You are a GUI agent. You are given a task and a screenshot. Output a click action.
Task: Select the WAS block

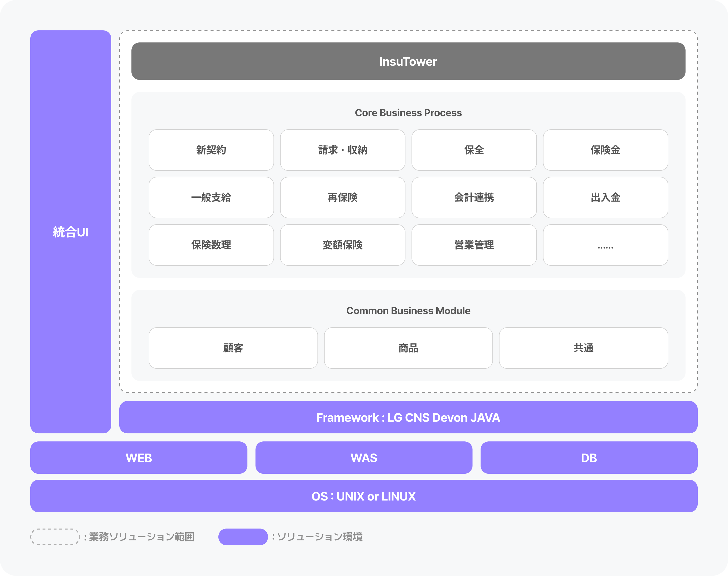363,458
